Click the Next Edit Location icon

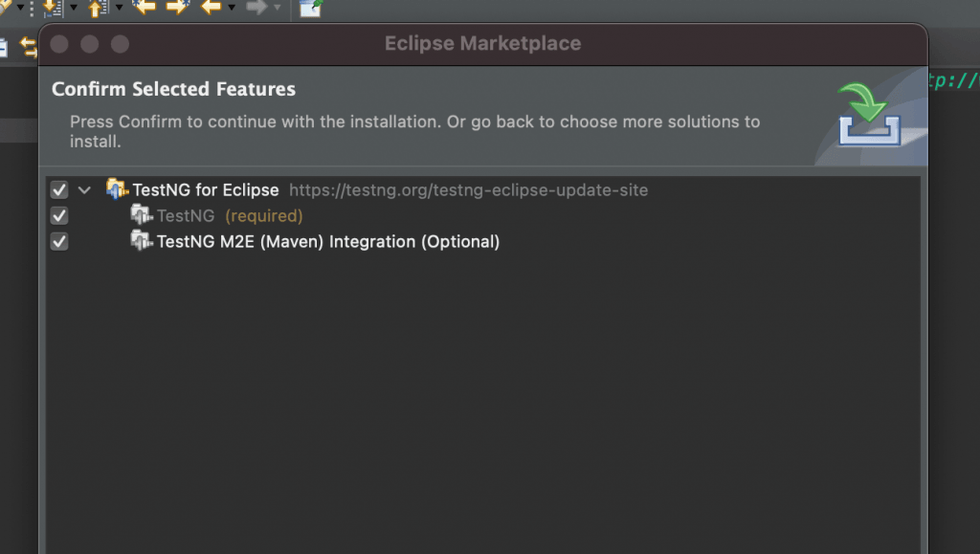coord(177,7)
